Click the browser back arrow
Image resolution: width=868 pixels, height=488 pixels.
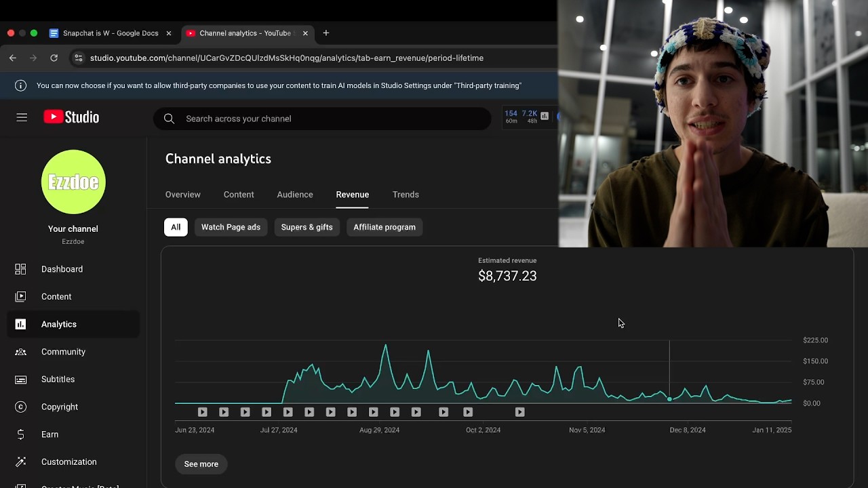tap(12, 58)
